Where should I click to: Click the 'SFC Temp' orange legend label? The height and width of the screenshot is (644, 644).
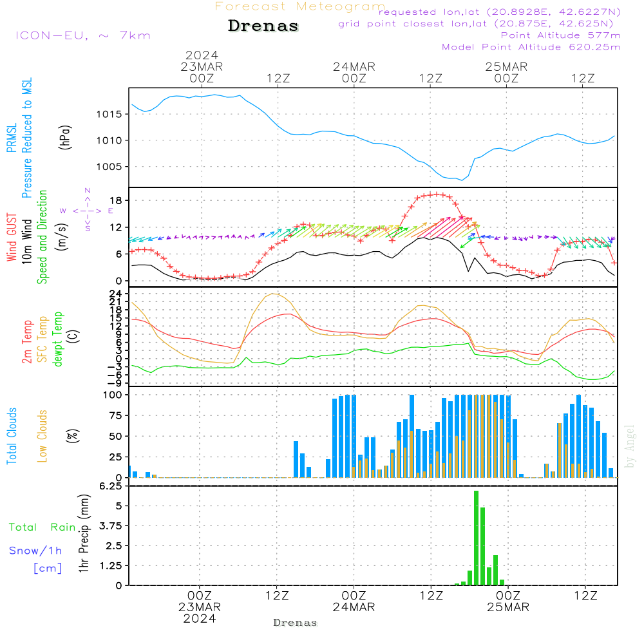(43, 339)
